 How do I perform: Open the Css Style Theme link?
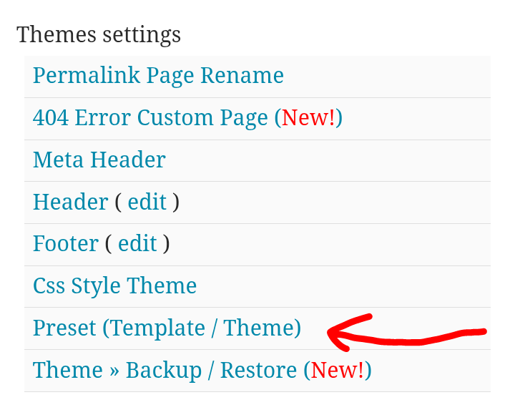[114, 287]
